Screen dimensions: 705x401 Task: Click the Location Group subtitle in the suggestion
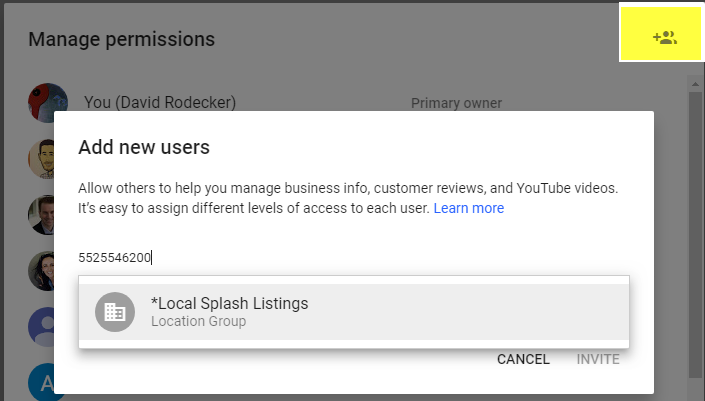point(198,321)
